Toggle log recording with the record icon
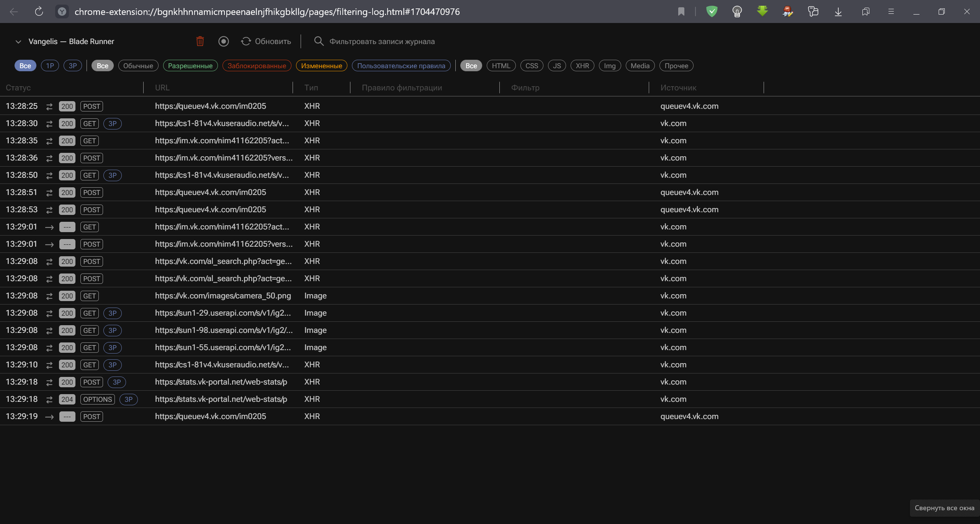The image size is (980, 524). 224,41
